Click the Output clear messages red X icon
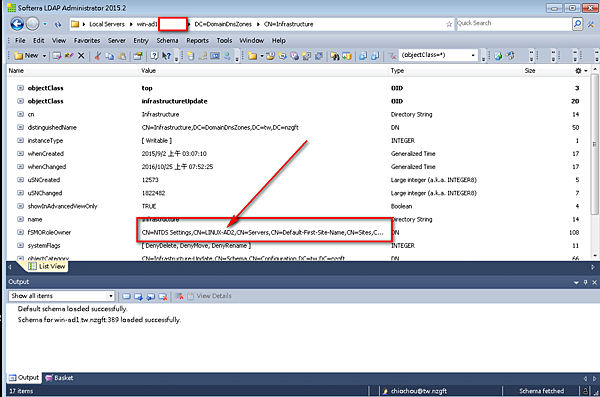 pos(179,296)
